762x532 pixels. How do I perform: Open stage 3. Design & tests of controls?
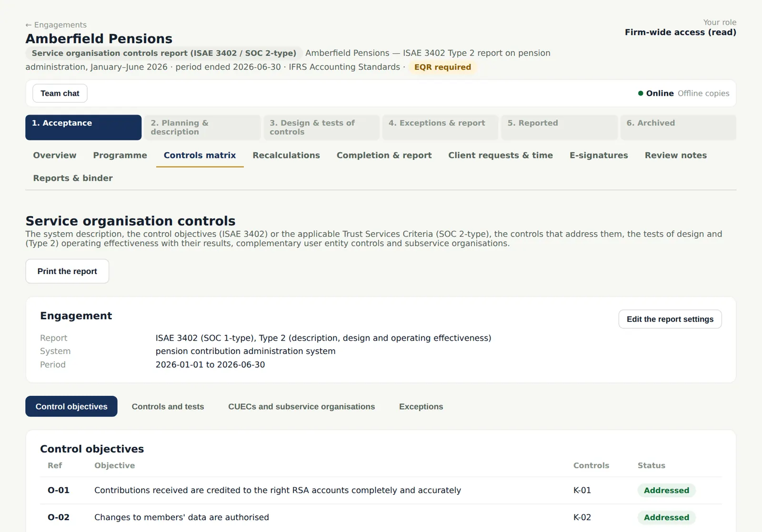(321, 128)
